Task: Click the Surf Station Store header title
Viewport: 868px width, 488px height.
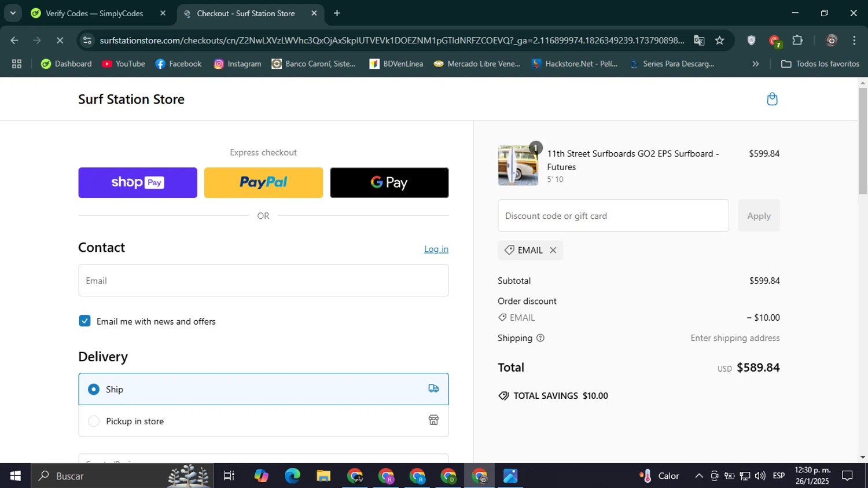Action: tap(131, 99)
